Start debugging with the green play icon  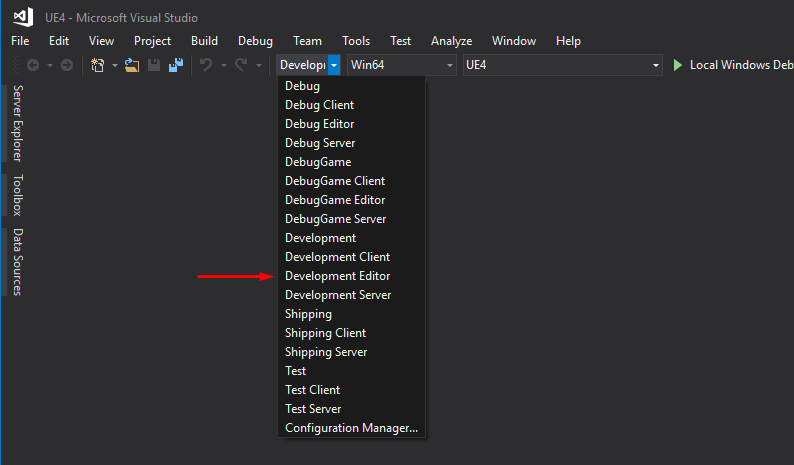coord(678,65)
